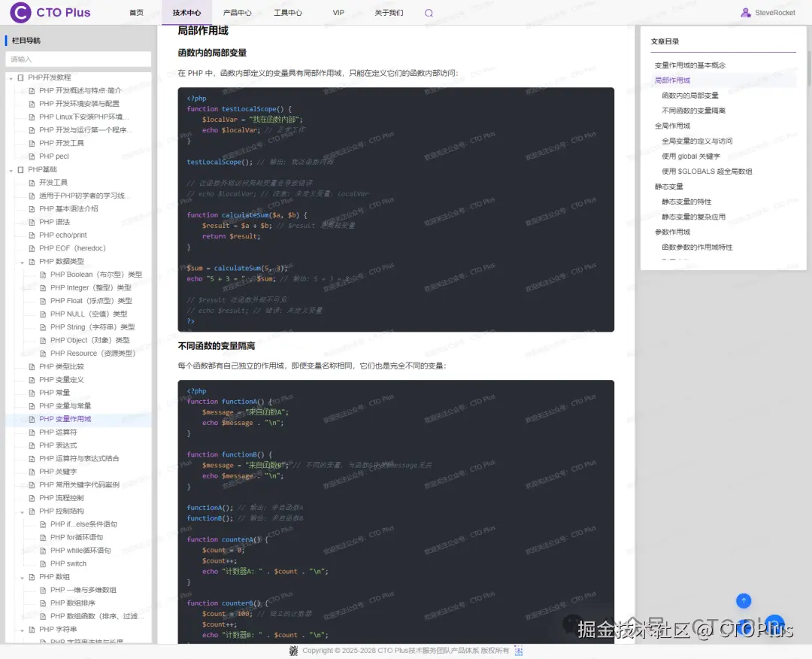Go to 首页 in the top navigation
812x659 pixels.
pos(136,12)
